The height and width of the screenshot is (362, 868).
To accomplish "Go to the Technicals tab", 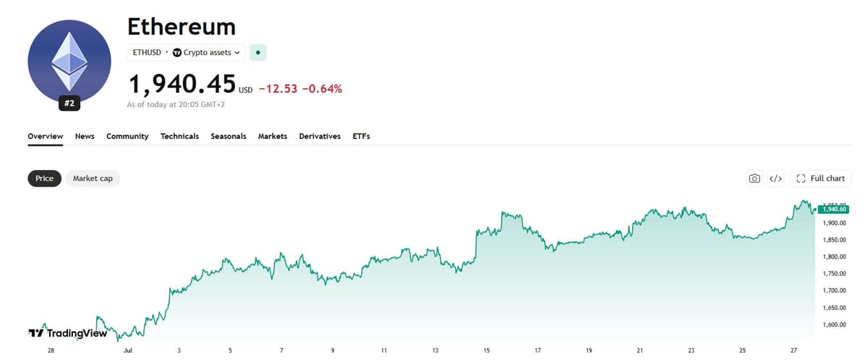I will coord(179,136).
